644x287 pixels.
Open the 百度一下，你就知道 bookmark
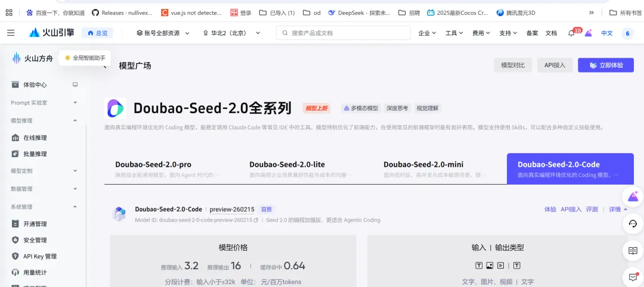pos(55,13)
